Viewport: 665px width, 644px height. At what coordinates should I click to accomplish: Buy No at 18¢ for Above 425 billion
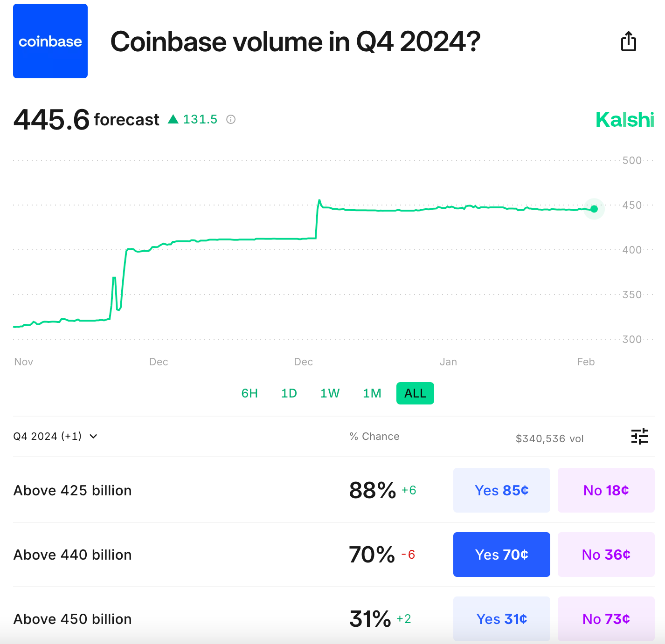click(606, 490)
